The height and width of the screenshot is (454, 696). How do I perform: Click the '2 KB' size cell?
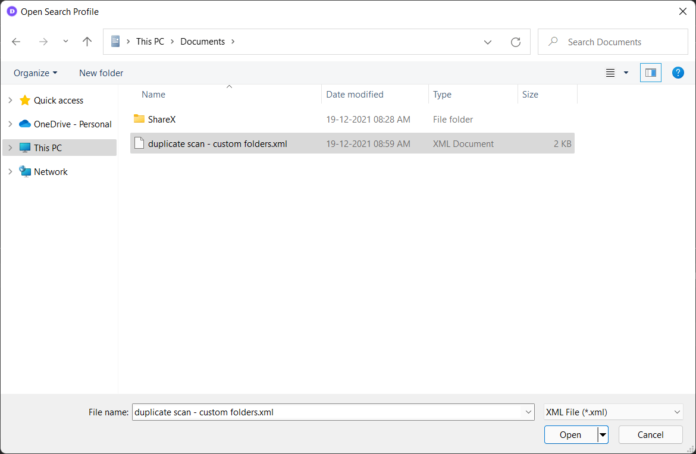point(562,144)
